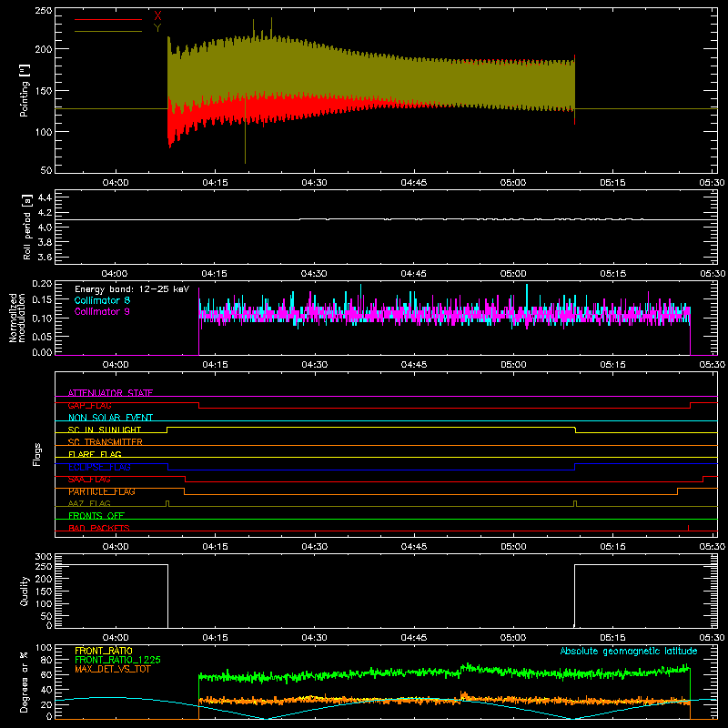Click the 05:00 tick label under Roll period plot
This screenshot has height=728, width=728.
(x=513, y=274)
